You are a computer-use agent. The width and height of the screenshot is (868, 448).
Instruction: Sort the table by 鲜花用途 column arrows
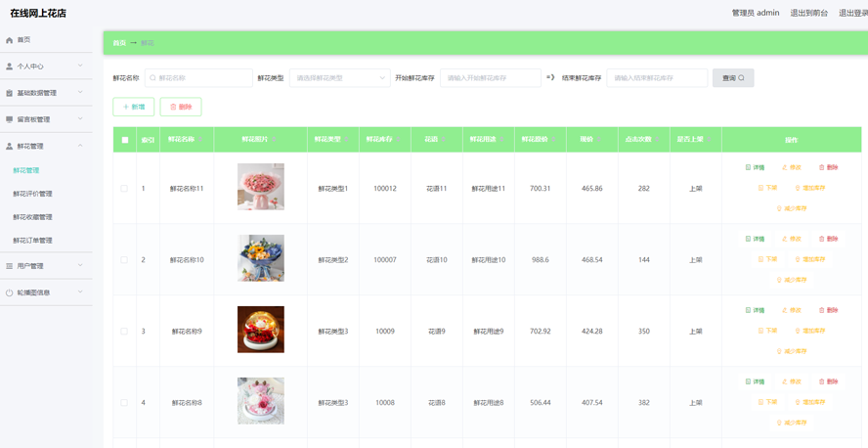click(501, 140)
